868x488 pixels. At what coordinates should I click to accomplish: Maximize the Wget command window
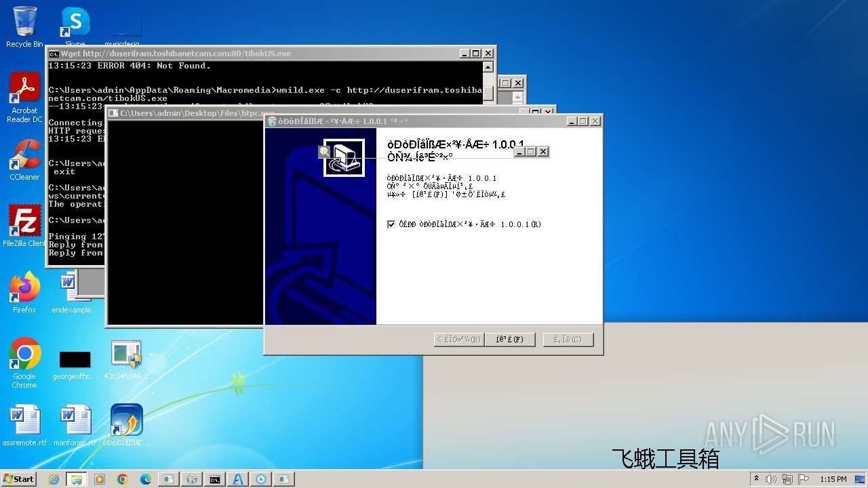(x=476, y=53)
